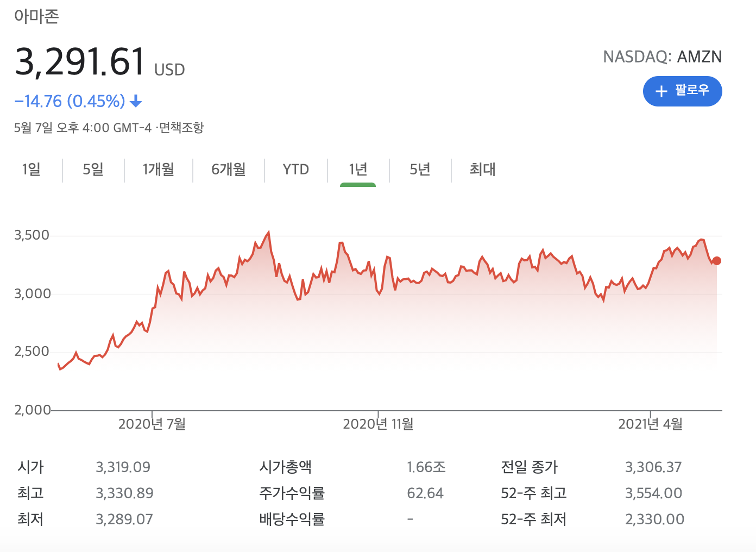This screenshot has height=552, width=756.
Task: Select the 최대 range tab
Action: coord(483,170)
